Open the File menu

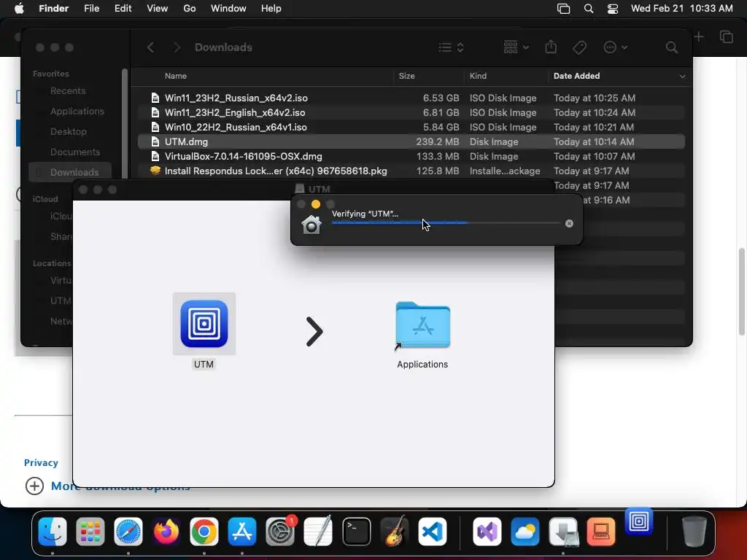click(x=91, y=9)
